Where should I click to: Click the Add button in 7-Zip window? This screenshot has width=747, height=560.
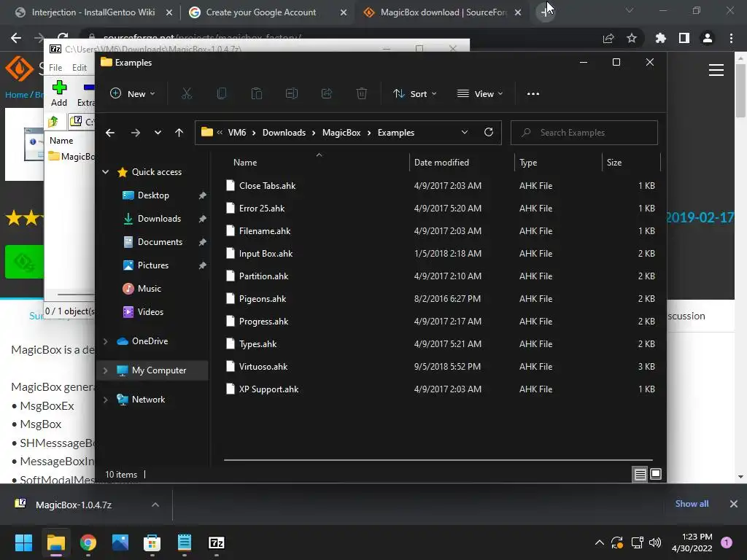tap(59, 93)
